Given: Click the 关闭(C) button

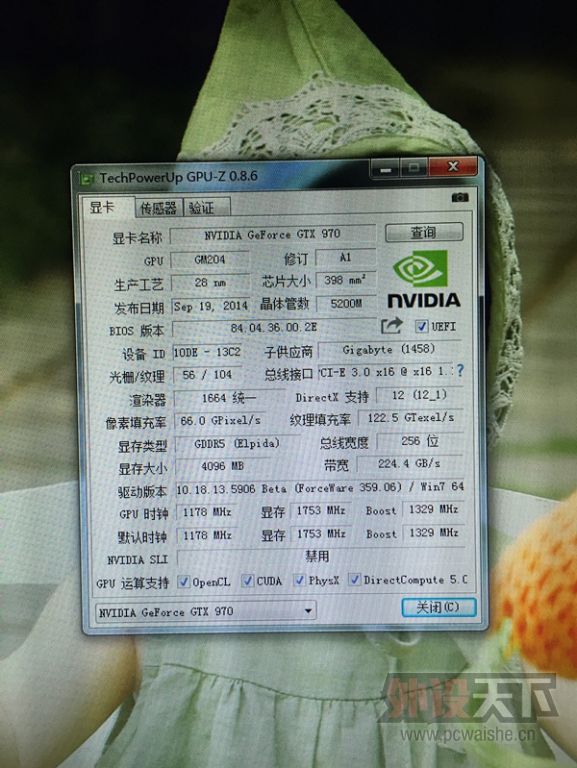Looking at the screenshot, I should (x=438, y=607).
